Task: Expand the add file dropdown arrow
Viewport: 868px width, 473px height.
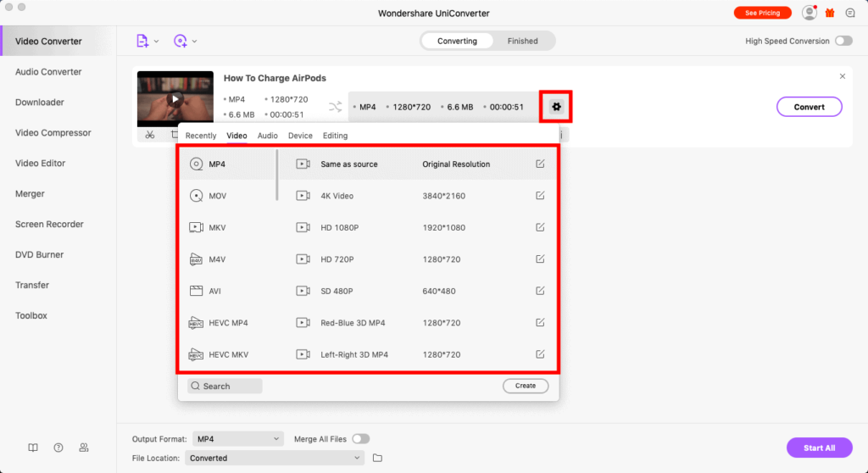Action: pyautogui.click(x=156, y=42)
